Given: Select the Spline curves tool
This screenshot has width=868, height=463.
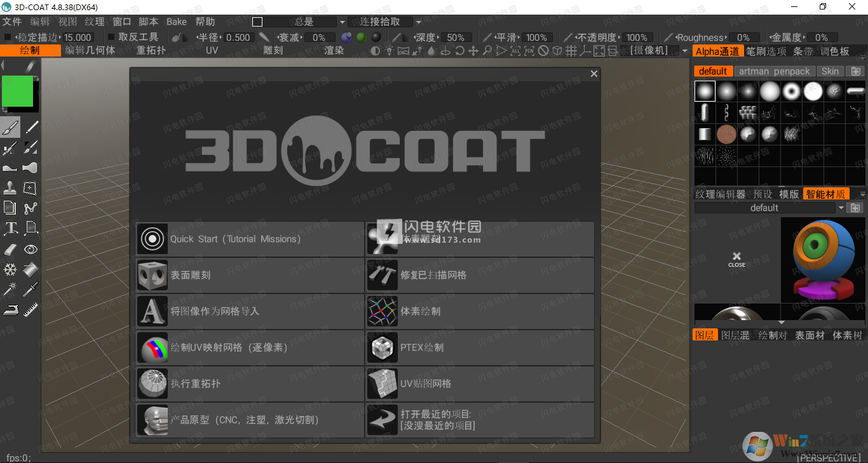Looking at the screenshot, I should pyautogui.click(x=31, y=208).
